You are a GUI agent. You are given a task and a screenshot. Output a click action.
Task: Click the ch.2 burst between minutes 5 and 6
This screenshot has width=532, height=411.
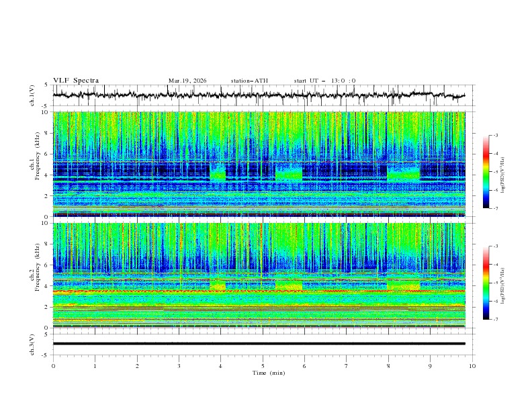click(x=289, y=285)
